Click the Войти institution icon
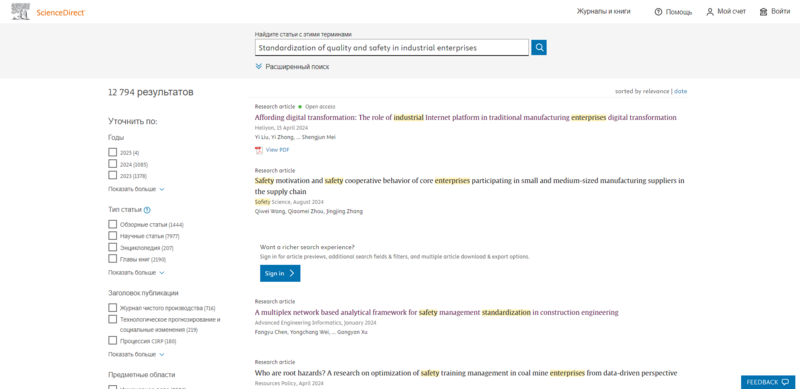Viewport: 800px width, 389px height. coord(763,12)
